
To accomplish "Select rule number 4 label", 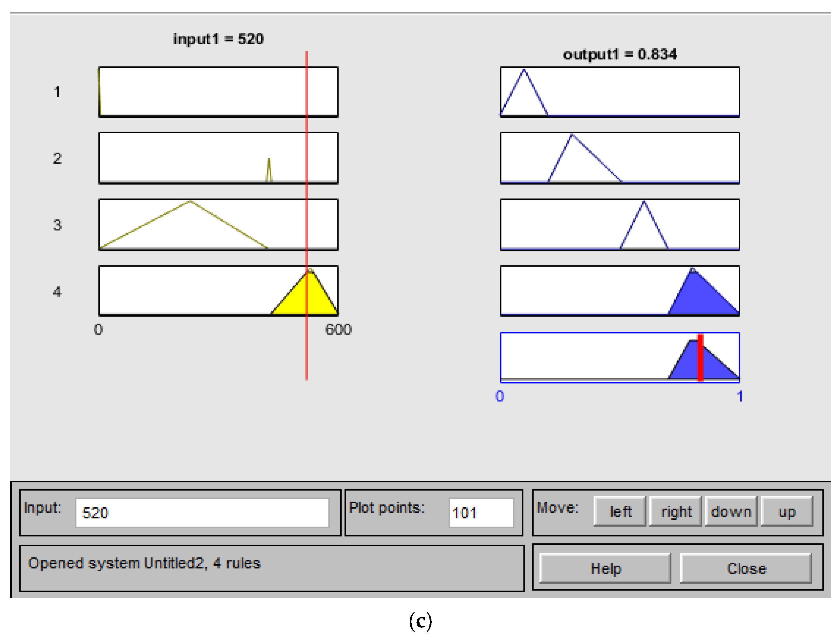I will tap(57, 291).
